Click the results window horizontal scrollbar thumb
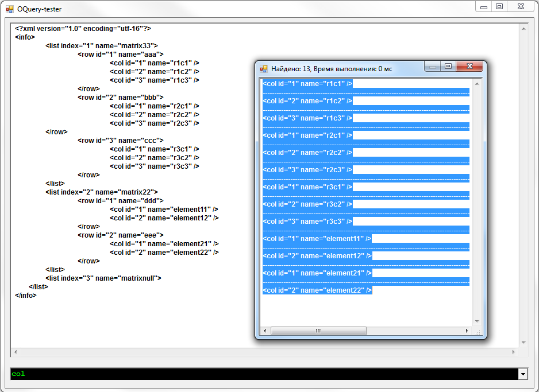Screen dimensions: 539x392 [318, 331]
